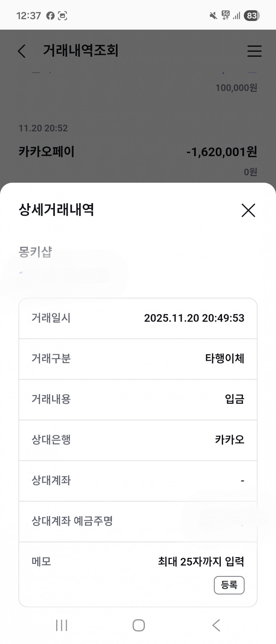Tap the screen capture status bar icon
The height and width of the screenshot is (644, 276).
coord(62,16)
